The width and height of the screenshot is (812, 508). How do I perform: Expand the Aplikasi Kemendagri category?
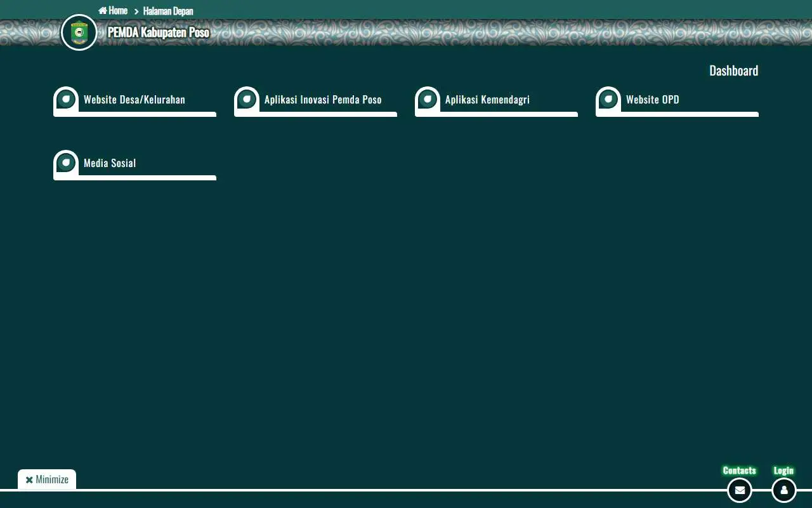pyautogui.click(x=496, y=102)
